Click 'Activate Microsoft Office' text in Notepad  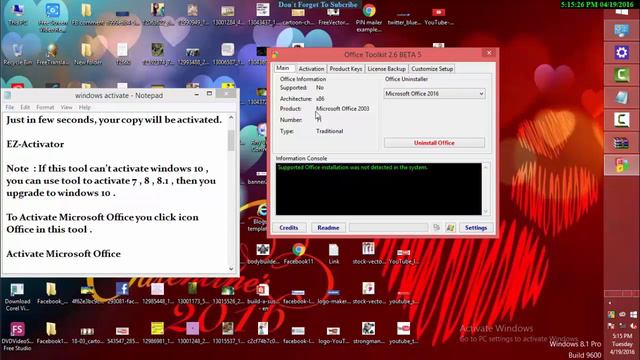click(64, 253)
